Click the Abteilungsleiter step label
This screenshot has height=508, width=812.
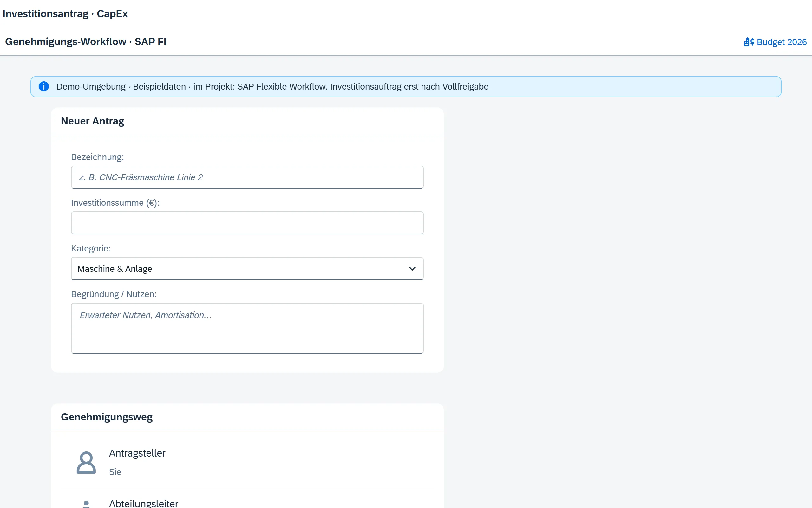click(x=144, y=503)
